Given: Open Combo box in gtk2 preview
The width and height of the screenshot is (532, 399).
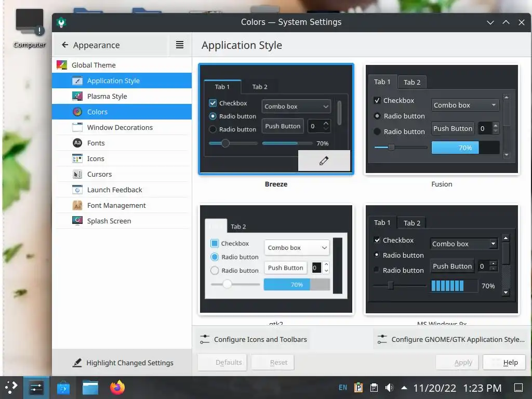Looking at the screenshot, I should (297, 248).
